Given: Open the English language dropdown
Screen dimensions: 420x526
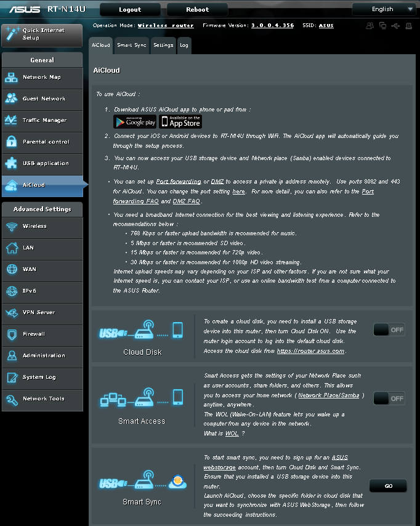Looking at the screenshot, I should [384, 9].
